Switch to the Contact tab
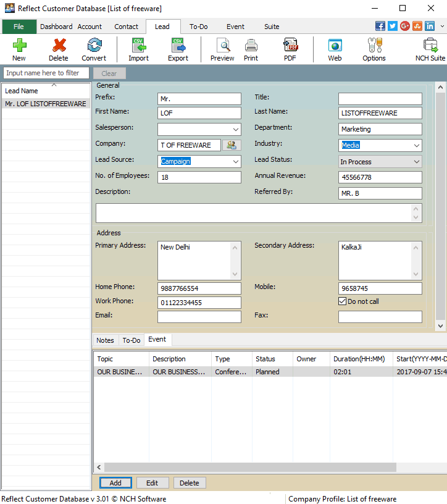The height and width of the screenshot is (504, 447). (127, 27)
